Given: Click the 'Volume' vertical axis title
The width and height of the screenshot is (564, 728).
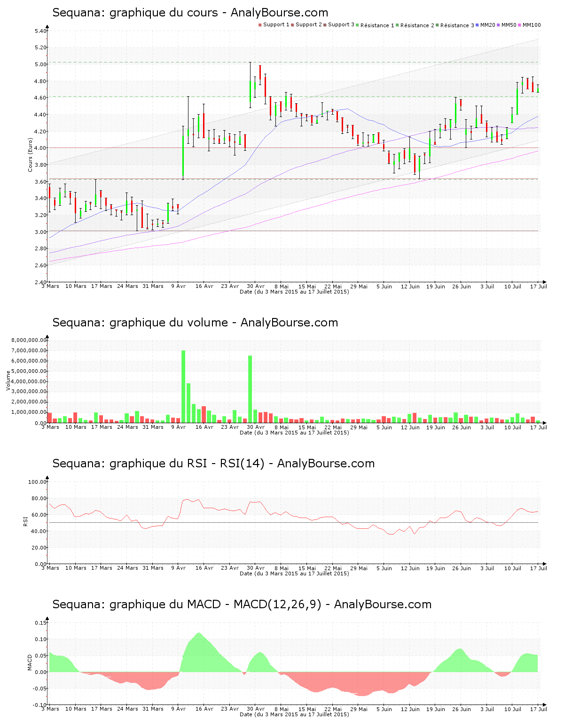Looking at the screenshot, I should pyautogui.click(x=8, y=381).
